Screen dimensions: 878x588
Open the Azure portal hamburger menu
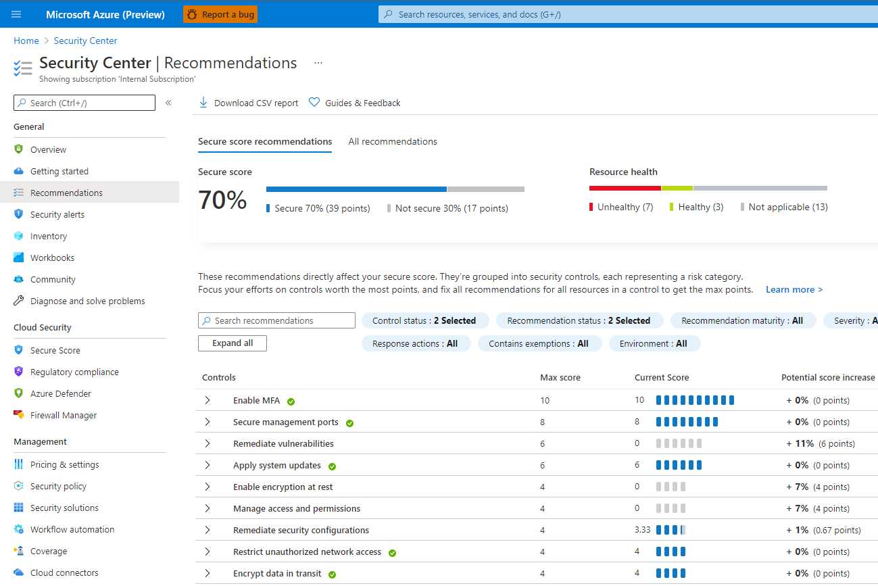click(x=16, y=14)
